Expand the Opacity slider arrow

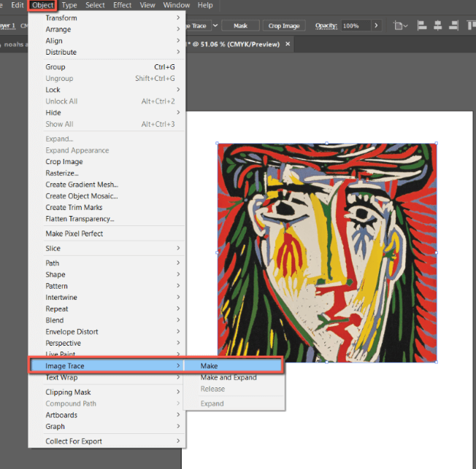(376, 26)
